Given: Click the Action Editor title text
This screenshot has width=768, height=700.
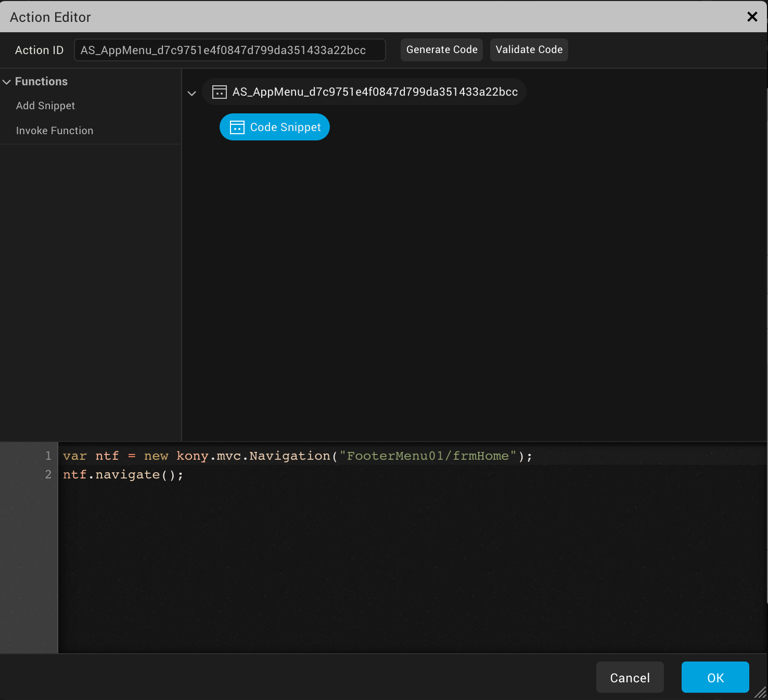Looking at the screenshot, I should coord(50,17).
